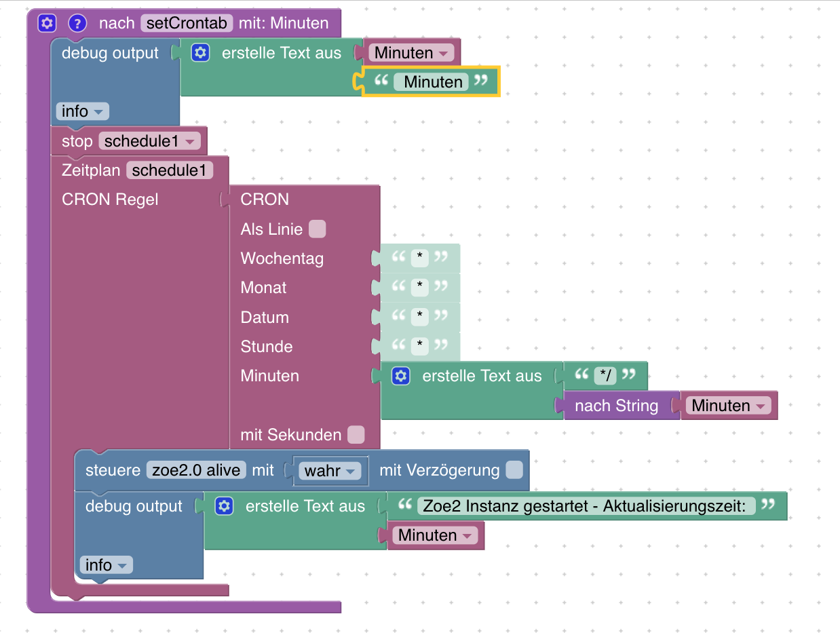Enable the mit Verzögerung checkbox

tap(514, 470)
